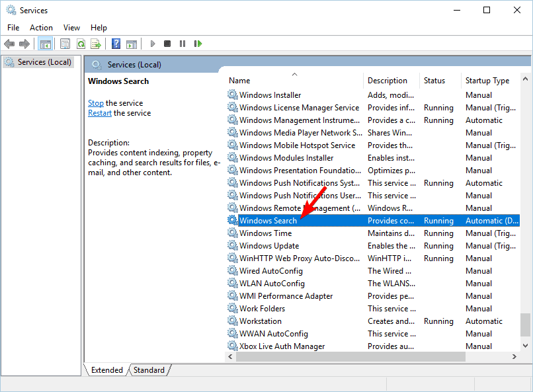Image resolution: width=533 pixels, height=392 pixels.
Task: Select the WMI Performance Adapter service
Action: (x=373, y=296)
